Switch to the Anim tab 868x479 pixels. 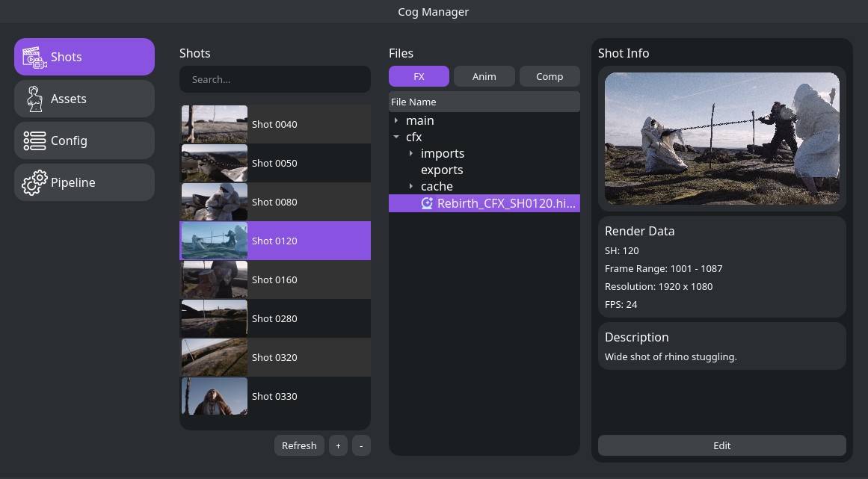pos(484,76)
